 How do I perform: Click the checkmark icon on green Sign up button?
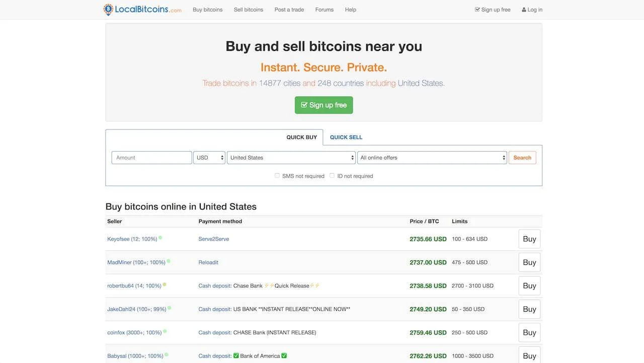click(x=304, y=105)
